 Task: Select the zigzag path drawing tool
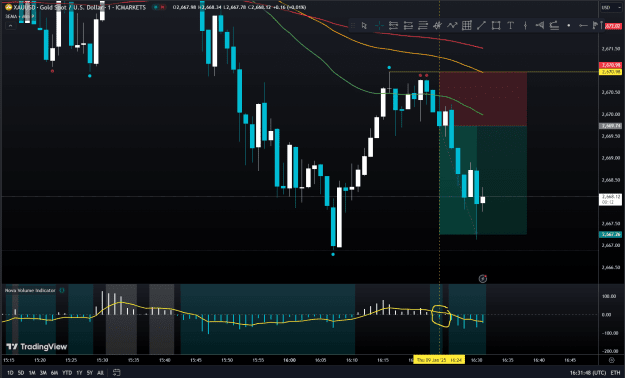click(x=452, y=26)
